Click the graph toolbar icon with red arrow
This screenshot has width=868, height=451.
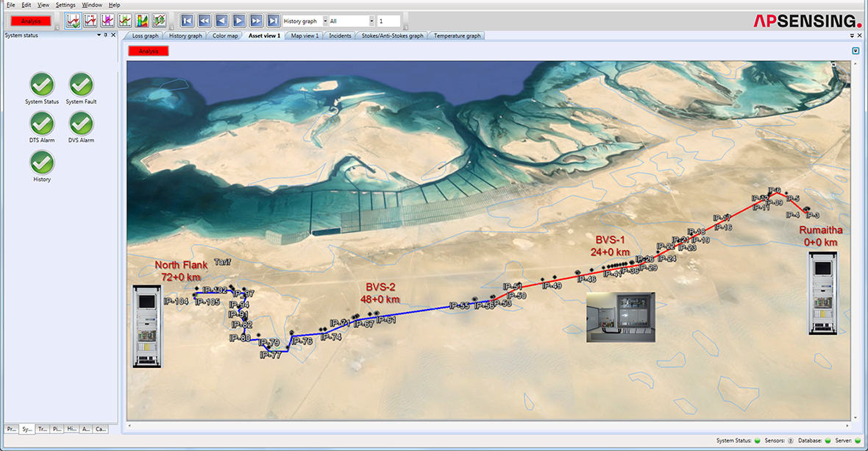click(90, 21)
